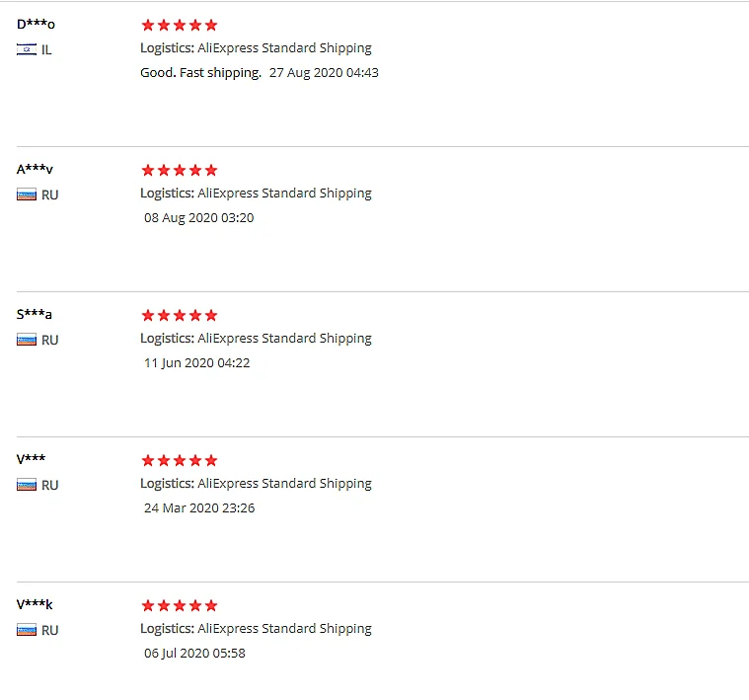Click the star rating on S***a's review
The width and height of the screenshot is (749, 700).
coord(179,315)
